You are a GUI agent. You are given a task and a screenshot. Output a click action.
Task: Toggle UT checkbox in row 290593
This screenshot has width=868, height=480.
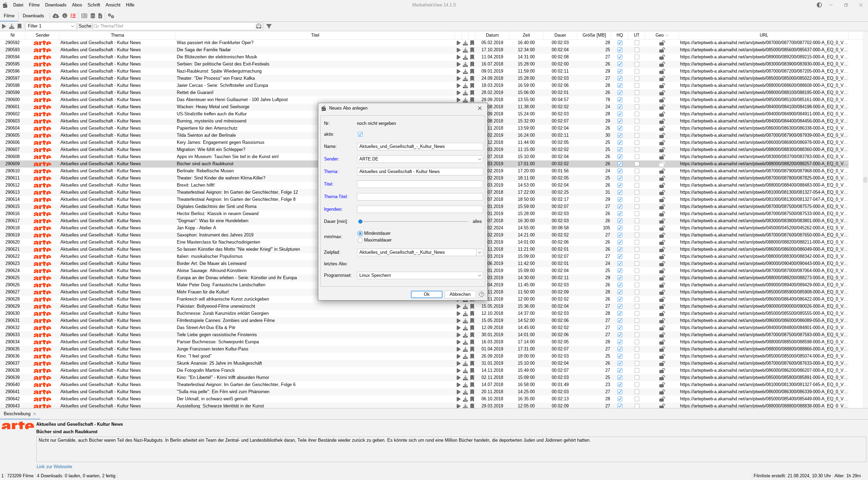pos(637,50)
